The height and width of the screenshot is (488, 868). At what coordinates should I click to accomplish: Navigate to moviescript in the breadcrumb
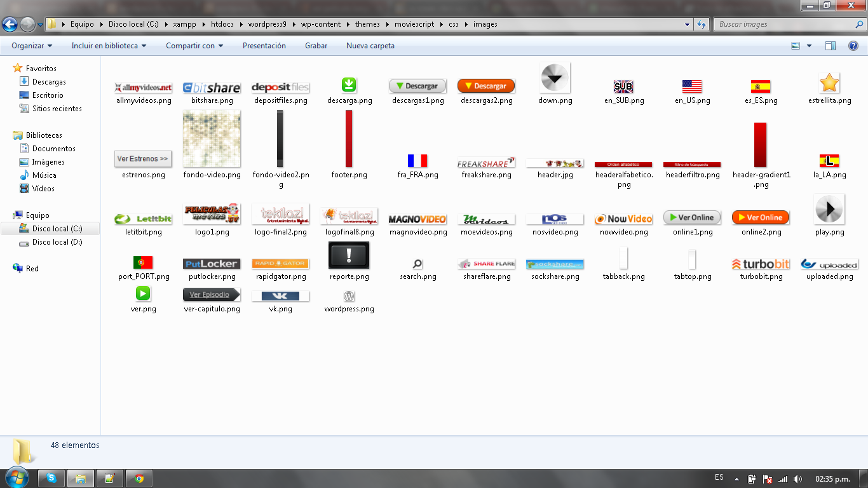414,24
